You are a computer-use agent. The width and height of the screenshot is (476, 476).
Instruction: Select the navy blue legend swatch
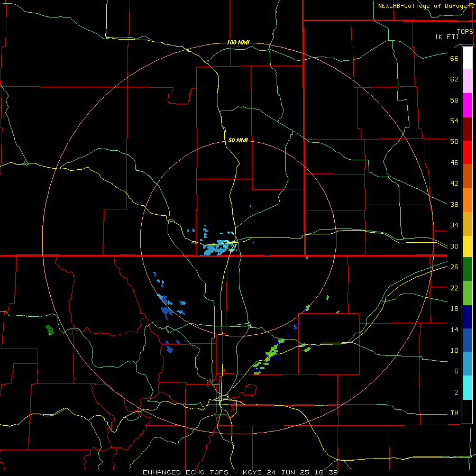tap(467, 317)
